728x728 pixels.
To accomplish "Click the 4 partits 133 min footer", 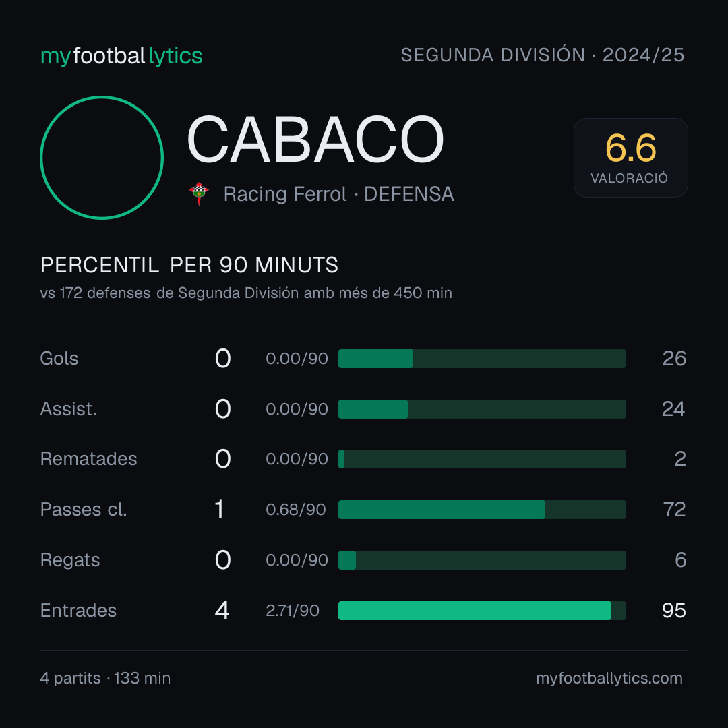I will [105, 678].
